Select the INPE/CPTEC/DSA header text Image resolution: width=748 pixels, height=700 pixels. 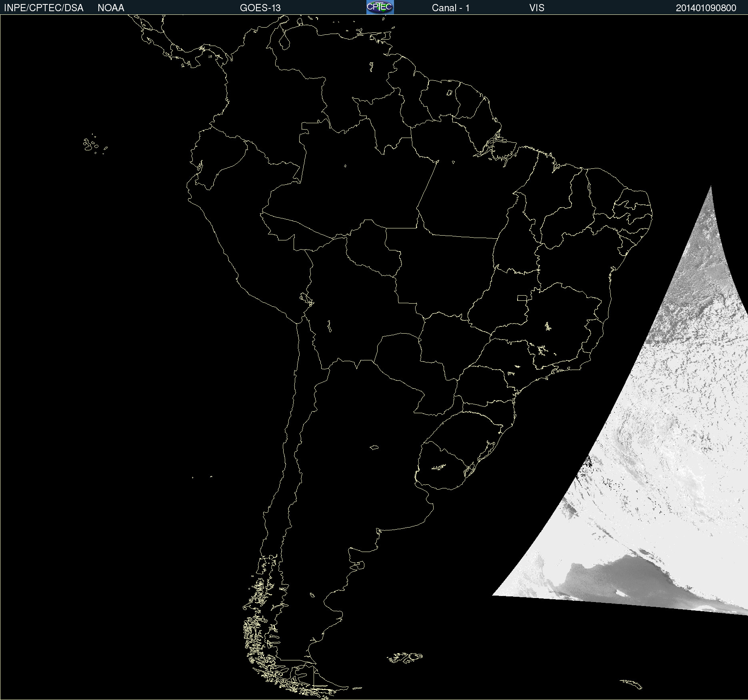point(44,8)
